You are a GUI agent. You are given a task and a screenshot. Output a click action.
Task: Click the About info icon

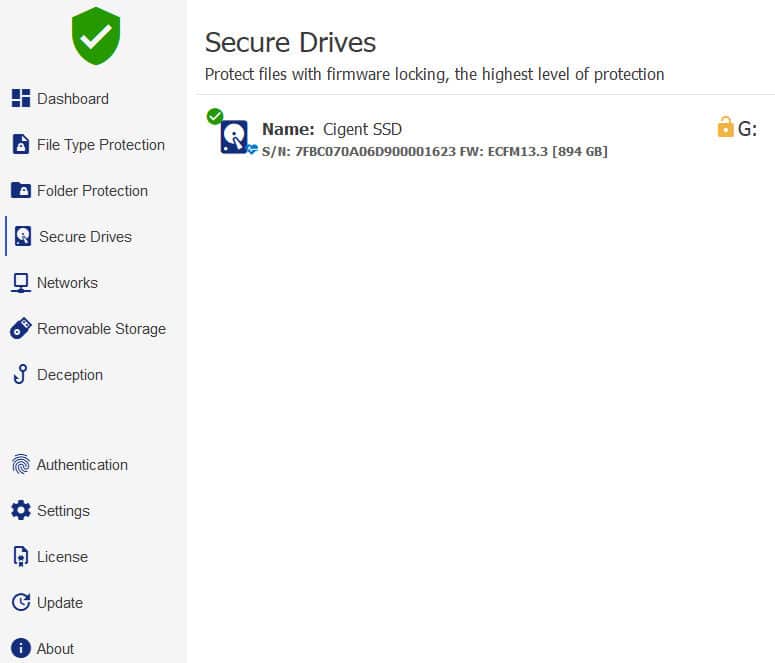tap(21, 648)
